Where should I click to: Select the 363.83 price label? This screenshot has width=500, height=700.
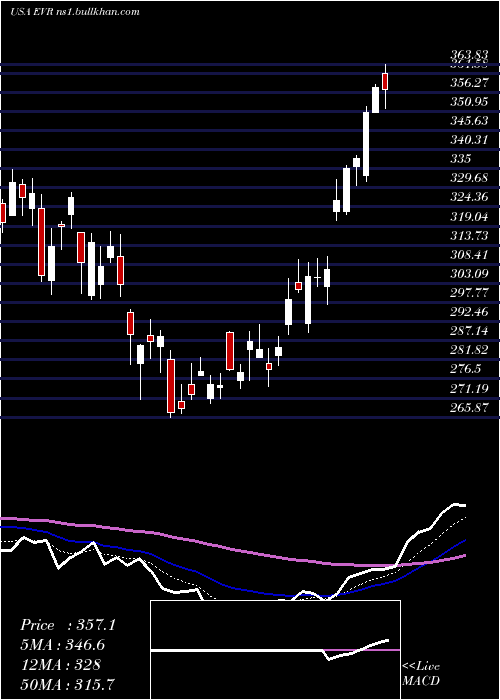[469, 56]
